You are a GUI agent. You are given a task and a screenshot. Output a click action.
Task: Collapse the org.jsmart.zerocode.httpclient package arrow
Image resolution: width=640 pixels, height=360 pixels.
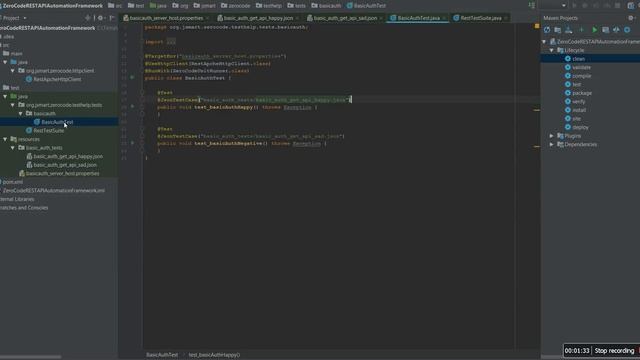13,71
